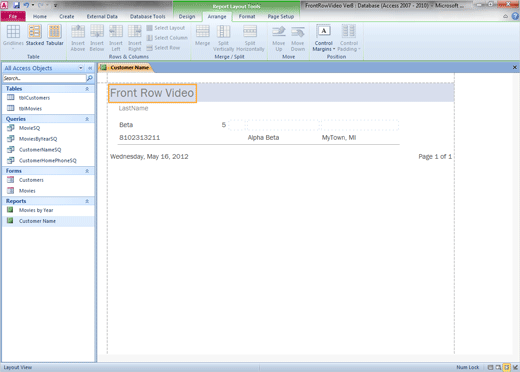
Task: Open Control Margins dropdown
Action: tap(324, 38)
